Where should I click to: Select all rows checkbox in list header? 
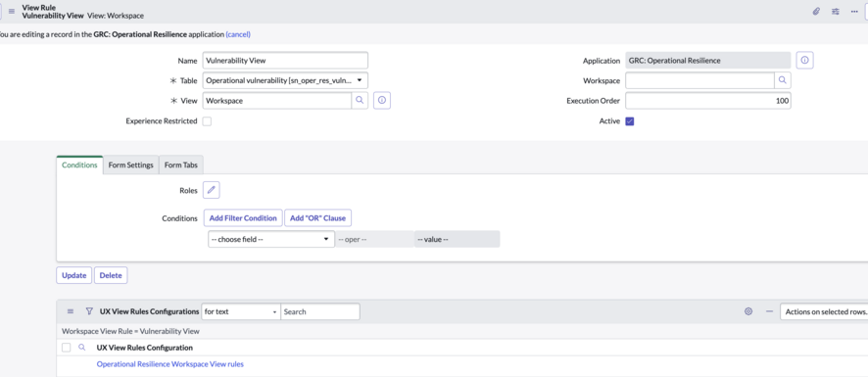click(x=66, y=348)
